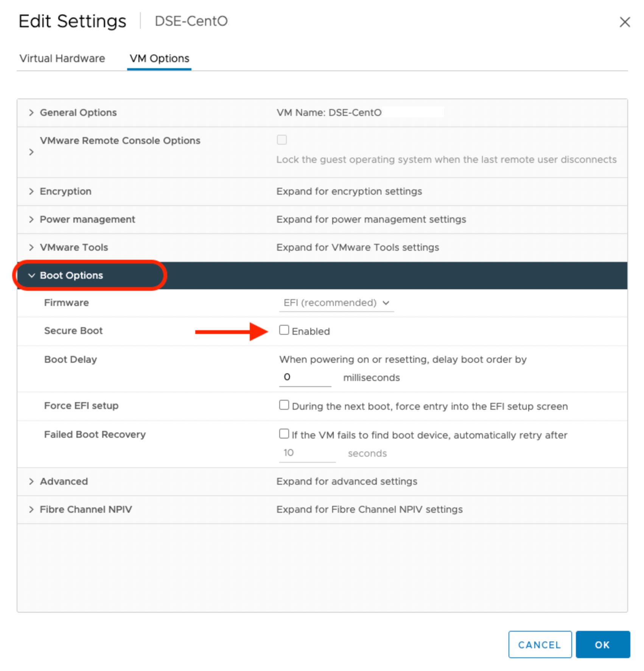Viewport: 644px width, 671px height.
Task: Close the Edit Settings dialog with X
Action: 624,22
